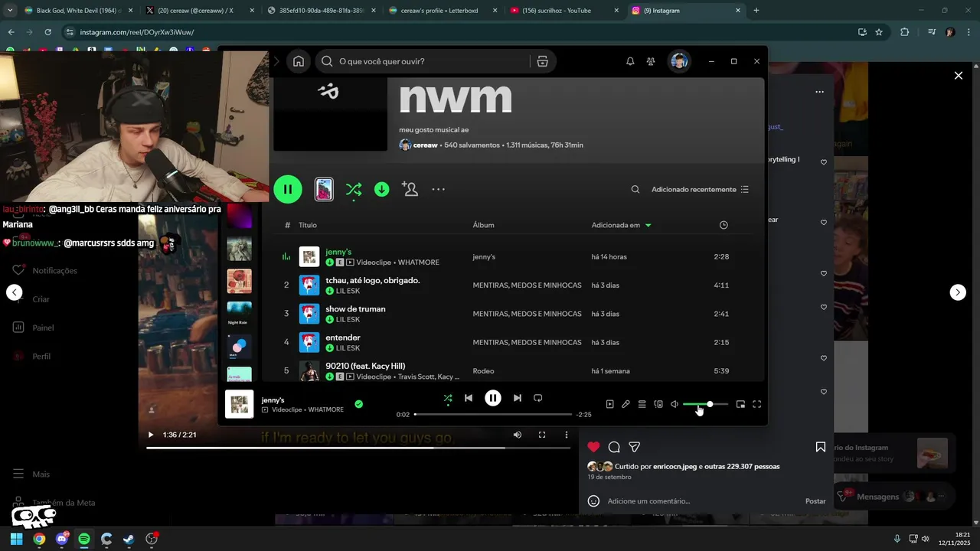
Task: Open Instagram post options three dots
Action: [819, 92]
